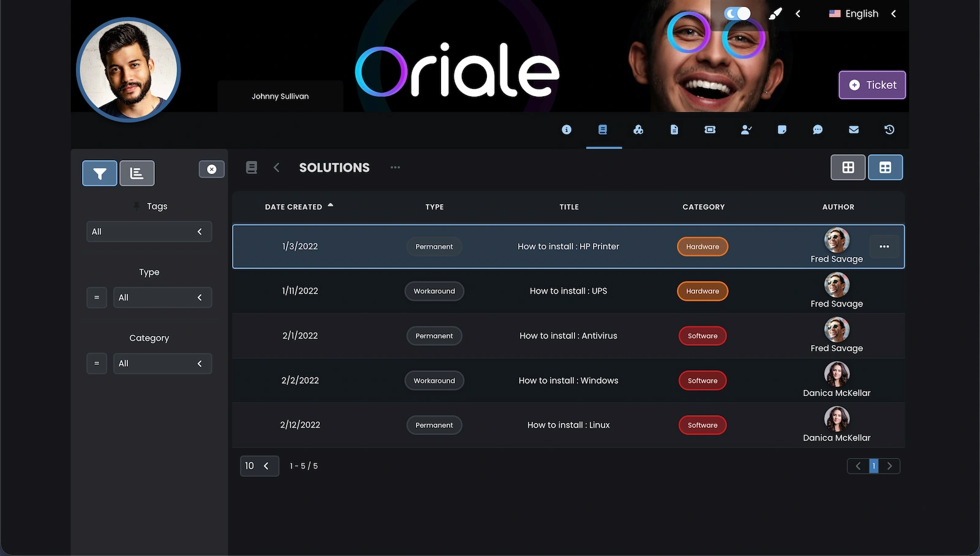Switch to the filter panel view
980x556 pixels.
99,173
